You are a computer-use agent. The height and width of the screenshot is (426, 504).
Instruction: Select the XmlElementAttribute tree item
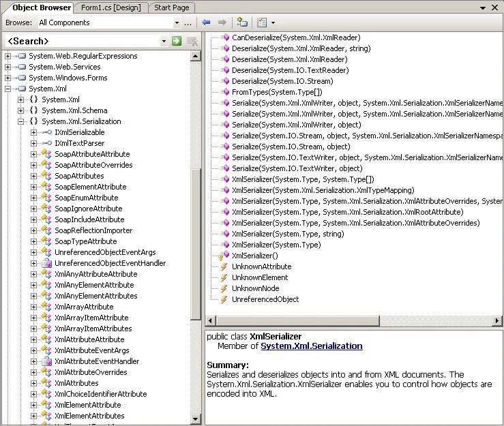coord(88,405)
